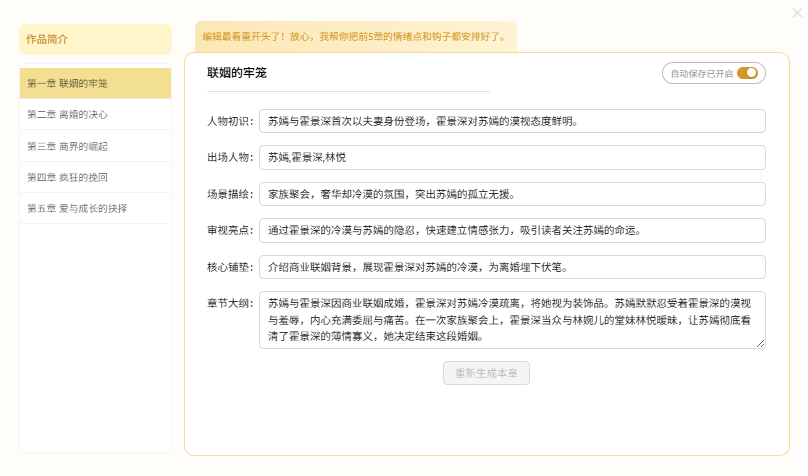808x476 pixels.
Task: Select chapter 第四章 疯狂的挽回
Action: pos(95,177)
